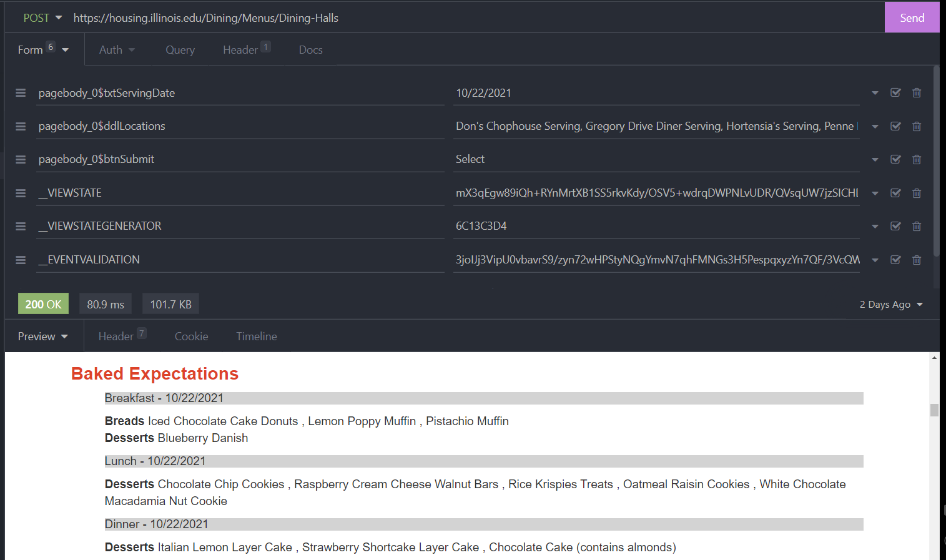Switch to the Docs tab
This screenshot has height=560, width=946.
point(310,50)
